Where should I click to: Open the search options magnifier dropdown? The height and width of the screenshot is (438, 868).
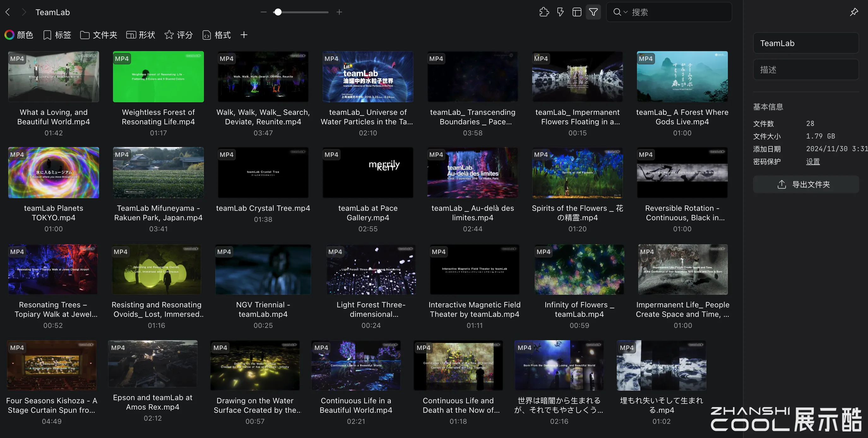click(620, 12)
